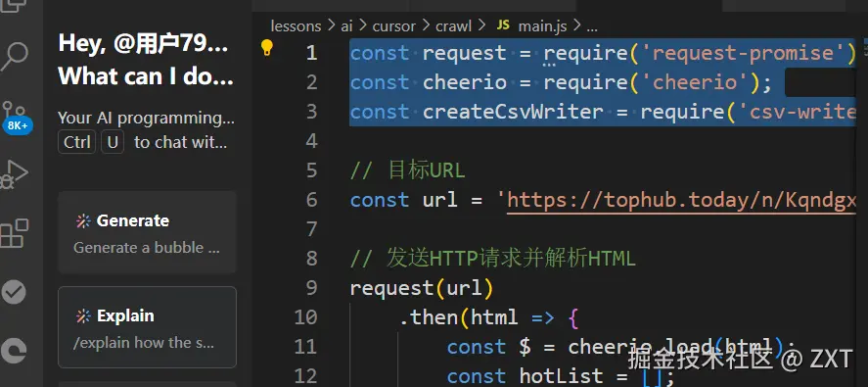Click line number 1 in the gutter
This screenshot has height=387, width=868.
pos(311,53)
